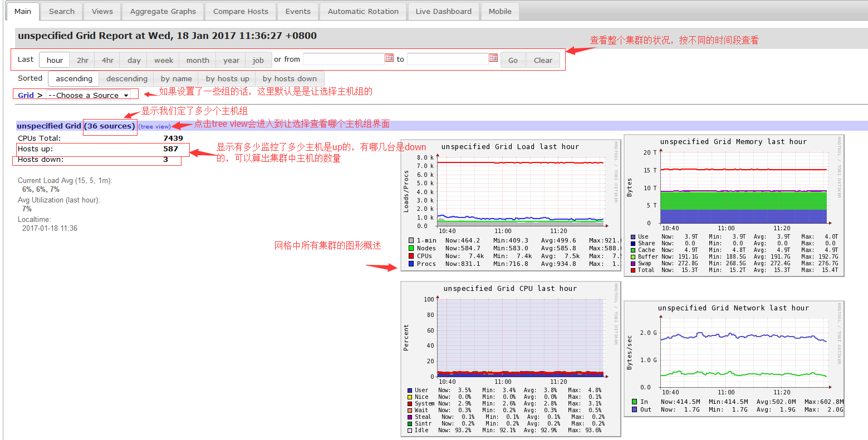
Task: Open the Live Dashboard tab
Action: [443, 11]
